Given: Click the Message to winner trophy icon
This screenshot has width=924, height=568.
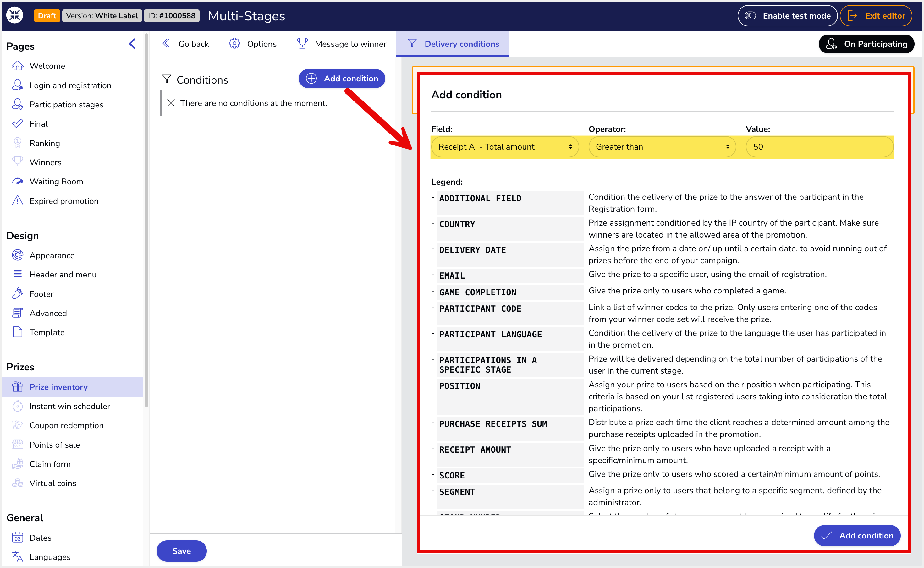Looking at the screenshot, I should pyautogui.click(x=302, y=44).
